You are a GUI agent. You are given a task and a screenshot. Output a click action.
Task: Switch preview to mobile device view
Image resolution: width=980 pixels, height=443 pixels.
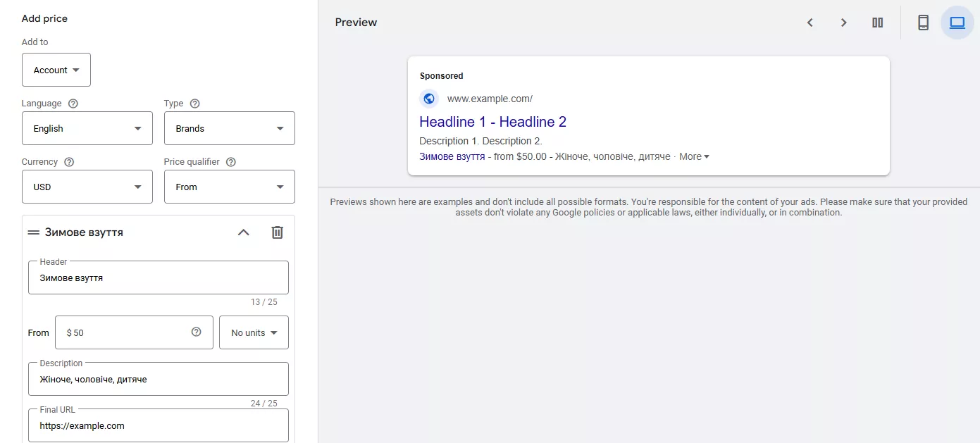[x=923, y=23]
